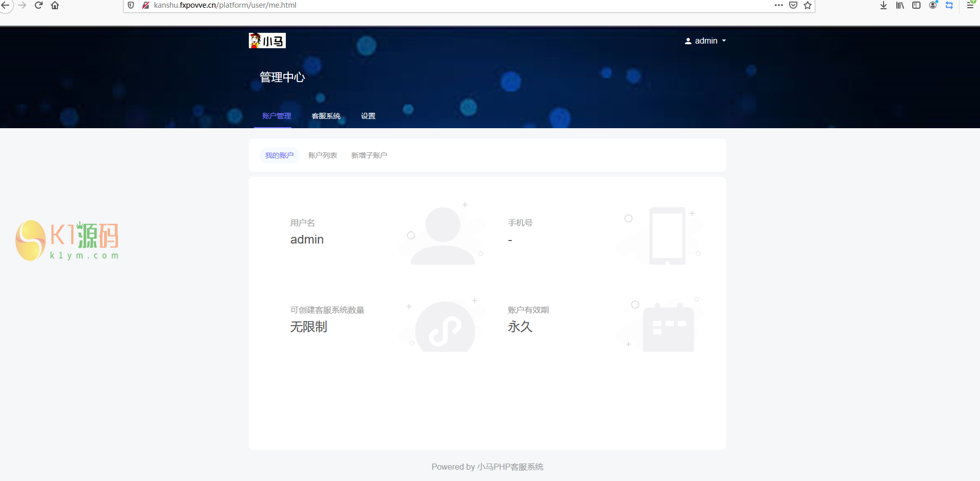Save page to Pocket icon
The width and height of the screenshot is (980, 481).
pos(793,5)
